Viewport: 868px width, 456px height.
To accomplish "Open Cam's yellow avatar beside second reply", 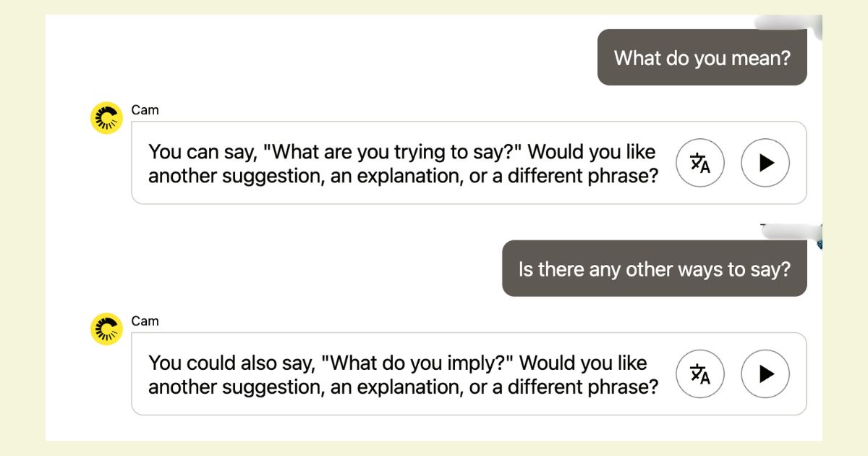I will click(x=107, y=329).
